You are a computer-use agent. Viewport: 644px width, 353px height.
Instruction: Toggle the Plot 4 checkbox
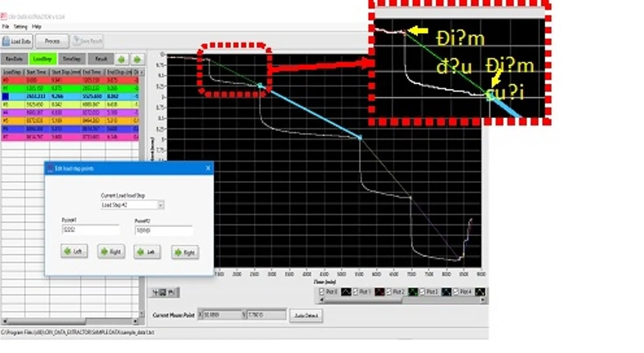pyautogui.click(x=456, y=291)
